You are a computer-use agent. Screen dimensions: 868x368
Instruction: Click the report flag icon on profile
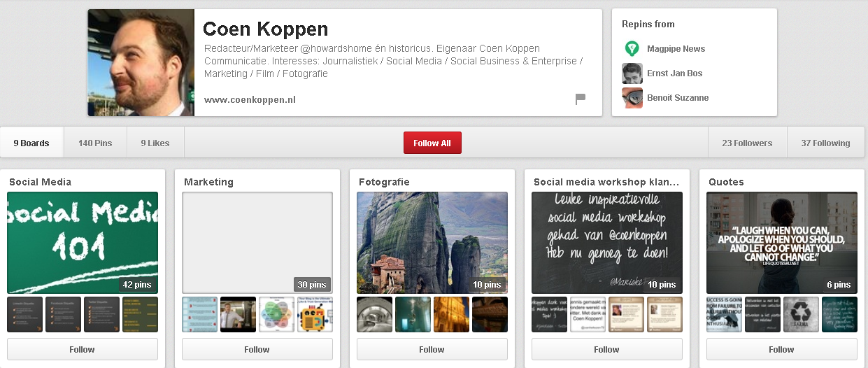580,99
